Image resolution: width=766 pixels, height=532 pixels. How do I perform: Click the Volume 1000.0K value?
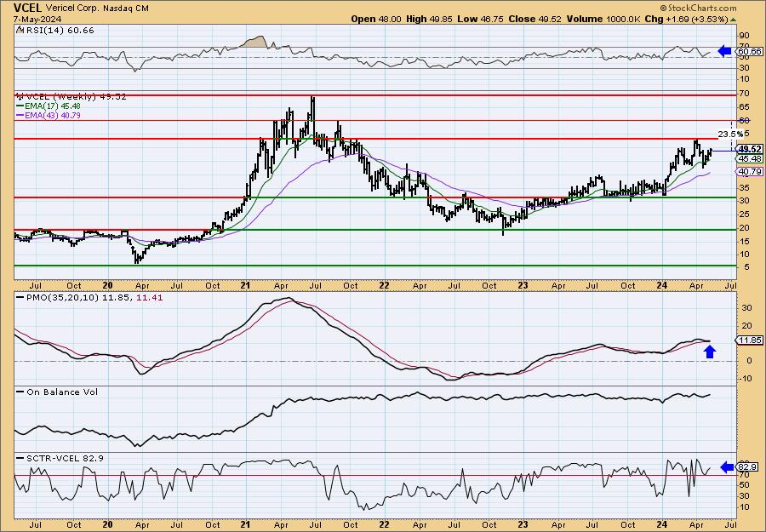coord(603,19)
